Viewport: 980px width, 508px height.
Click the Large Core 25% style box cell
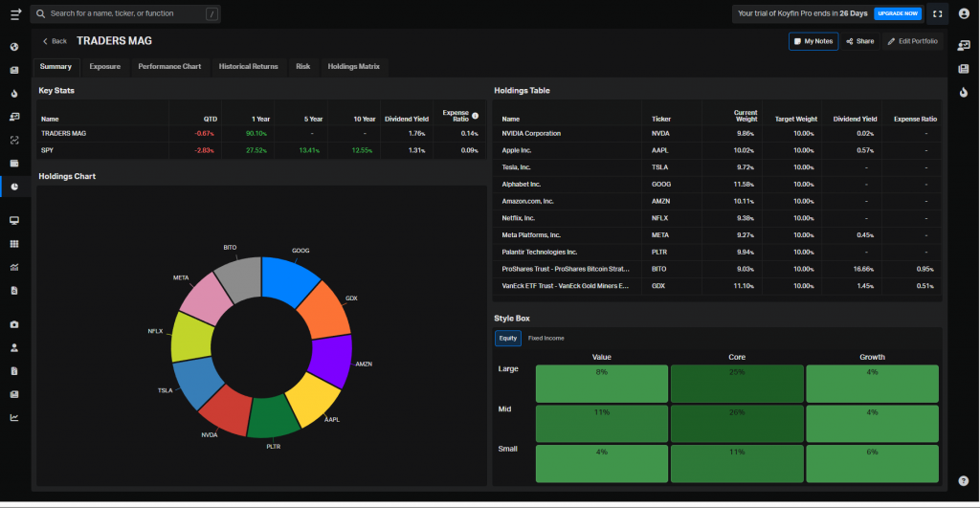[x=737, y=384]
